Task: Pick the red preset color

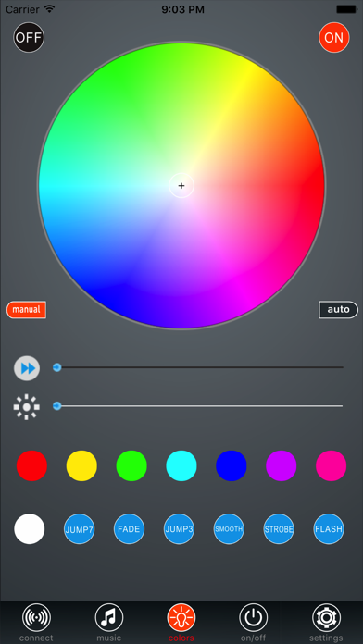Action: click(31, 465)
